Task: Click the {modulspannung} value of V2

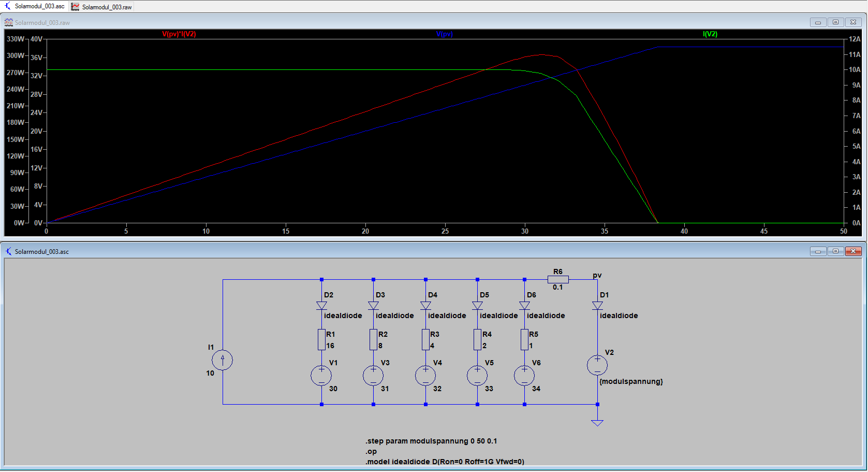Action: tap(631, 382)
